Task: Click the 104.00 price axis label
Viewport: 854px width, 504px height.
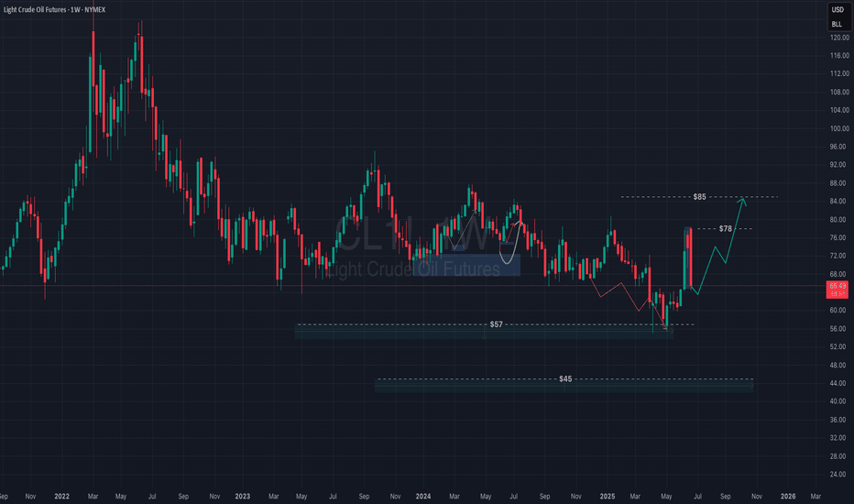Action: 839,110
